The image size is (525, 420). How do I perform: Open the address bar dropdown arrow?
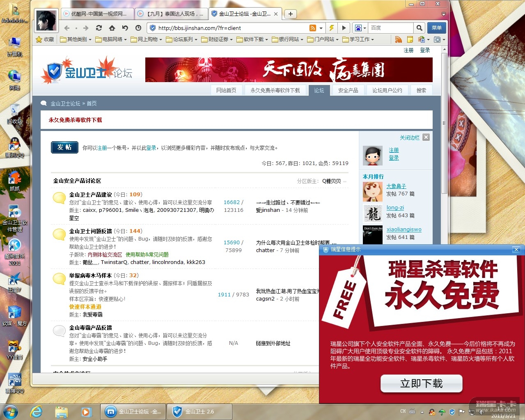coord(321,28)
